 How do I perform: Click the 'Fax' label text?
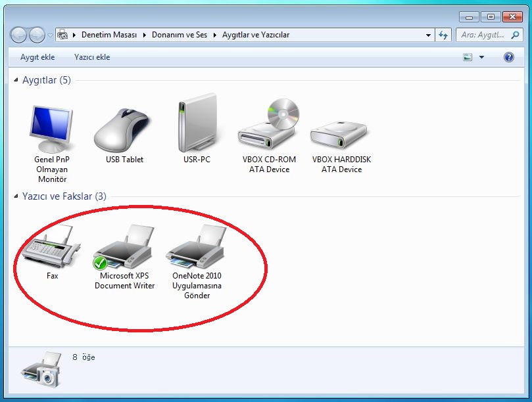pyautogui.click(x=52, y=276)
